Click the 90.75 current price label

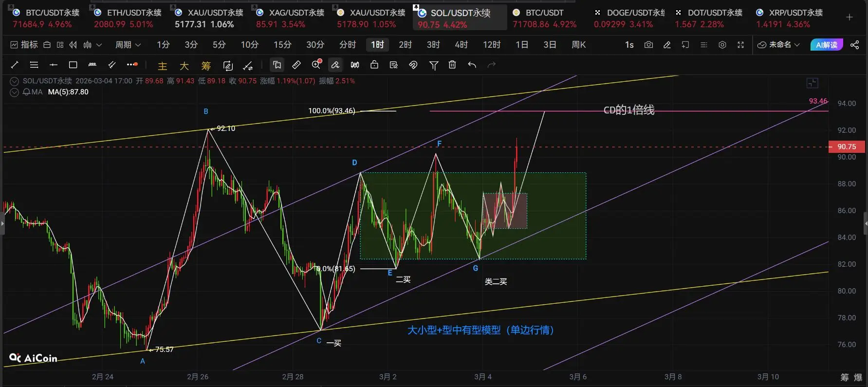847,147
